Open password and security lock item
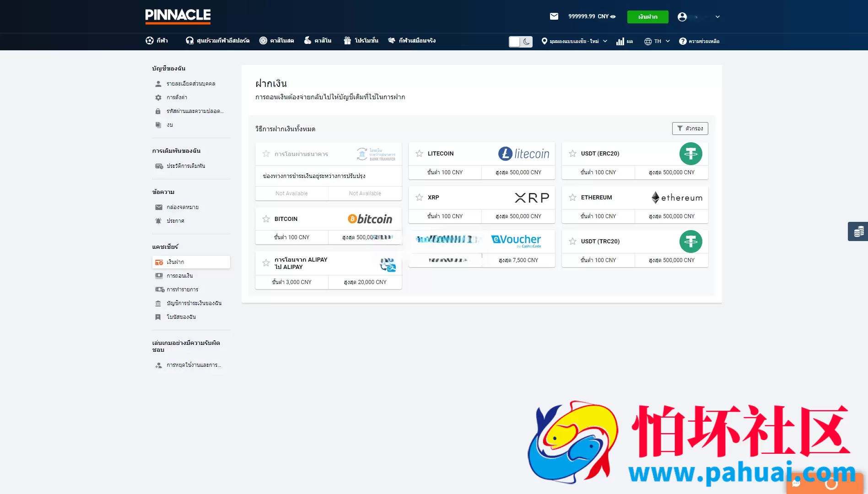868x494 pixels. pos(189,111)
